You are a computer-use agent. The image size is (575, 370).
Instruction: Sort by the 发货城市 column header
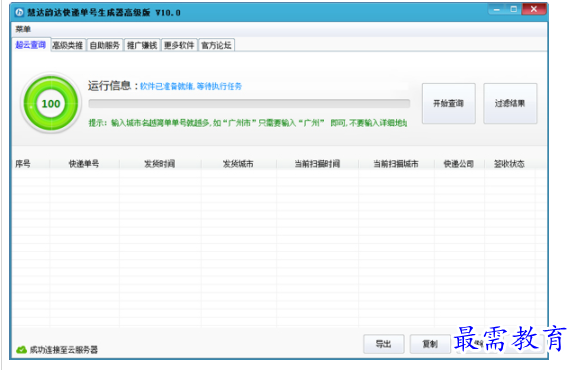click(x=238, y=164)
